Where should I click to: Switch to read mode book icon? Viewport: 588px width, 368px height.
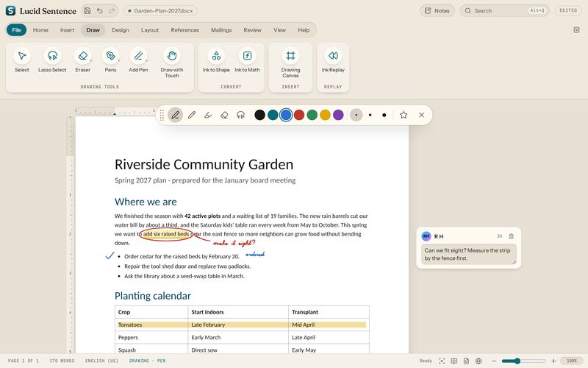(454, 361)
